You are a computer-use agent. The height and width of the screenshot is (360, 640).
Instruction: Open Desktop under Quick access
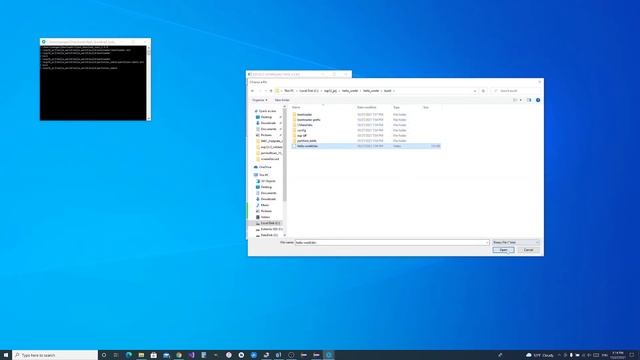click(x=266, y=117)
